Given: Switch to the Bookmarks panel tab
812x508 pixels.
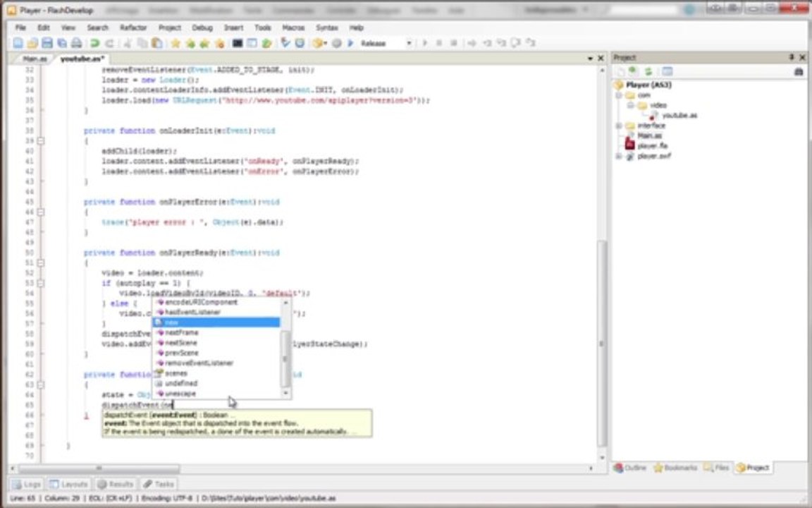Looking at the screenshot, I should pos(675,468).
